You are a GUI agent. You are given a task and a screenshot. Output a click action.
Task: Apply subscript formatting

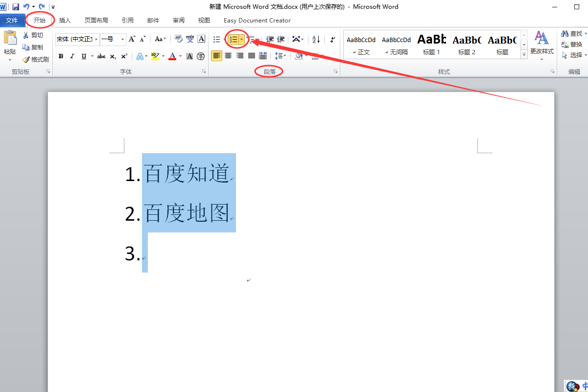pyautogui.click(x=113, y=56)
